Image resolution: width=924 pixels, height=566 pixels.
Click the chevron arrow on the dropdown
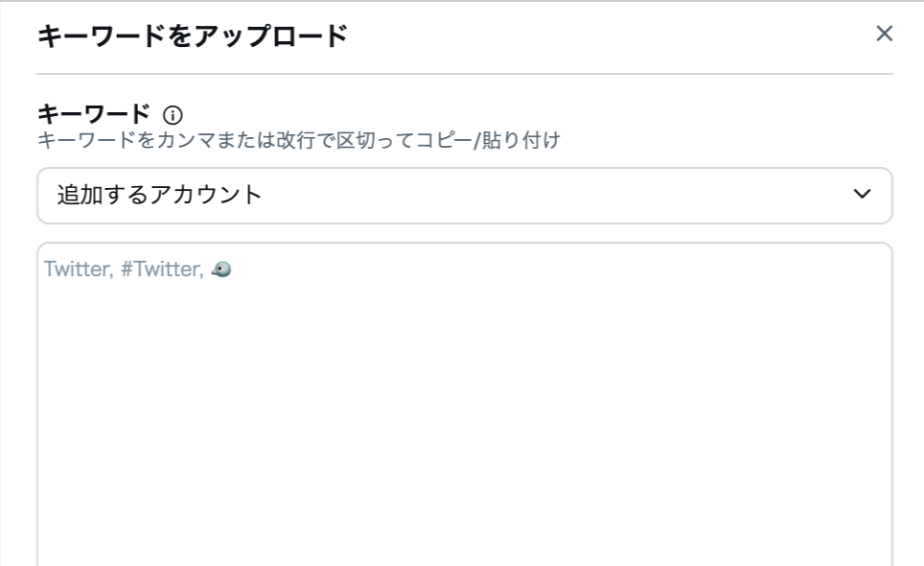(x=862, y=195)
